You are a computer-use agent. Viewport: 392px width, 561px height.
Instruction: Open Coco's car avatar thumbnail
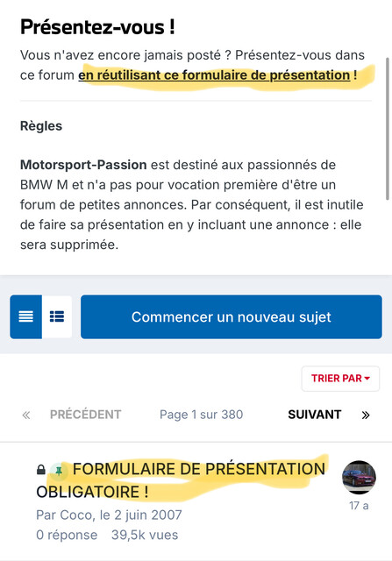pyautogui.click(x=359, y=477)
